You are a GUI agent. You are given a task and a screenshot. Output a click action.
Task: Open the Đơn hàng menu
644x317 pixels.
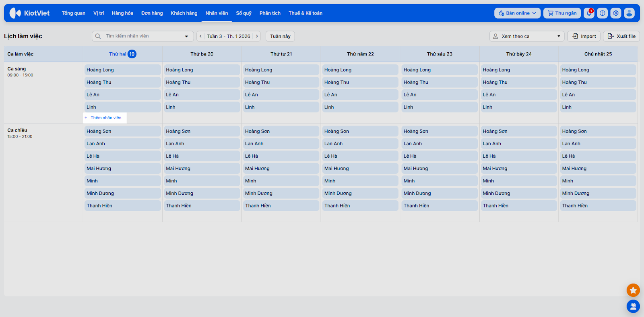click(152, 13)
